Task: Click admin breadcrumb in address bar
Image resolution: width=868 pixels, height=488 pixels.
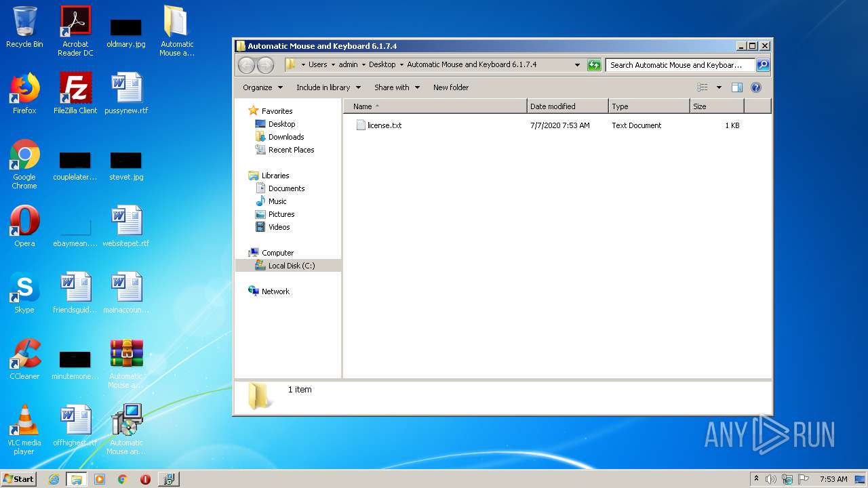Action: pyautogui.click(x=348, y=65)
